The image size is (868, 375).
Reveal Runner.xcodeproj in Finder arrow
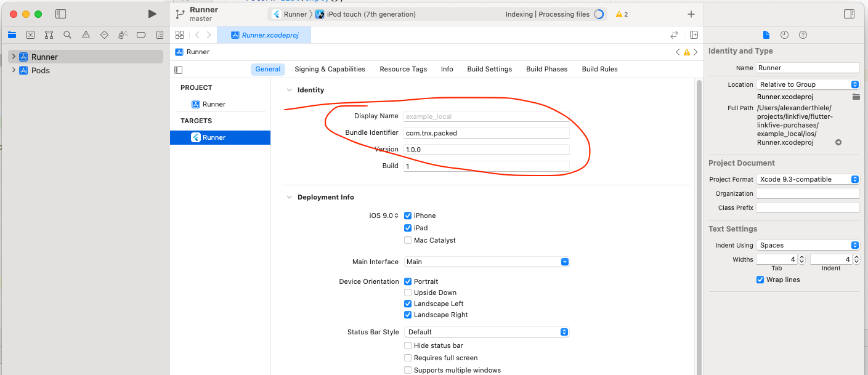coord(838,142)
